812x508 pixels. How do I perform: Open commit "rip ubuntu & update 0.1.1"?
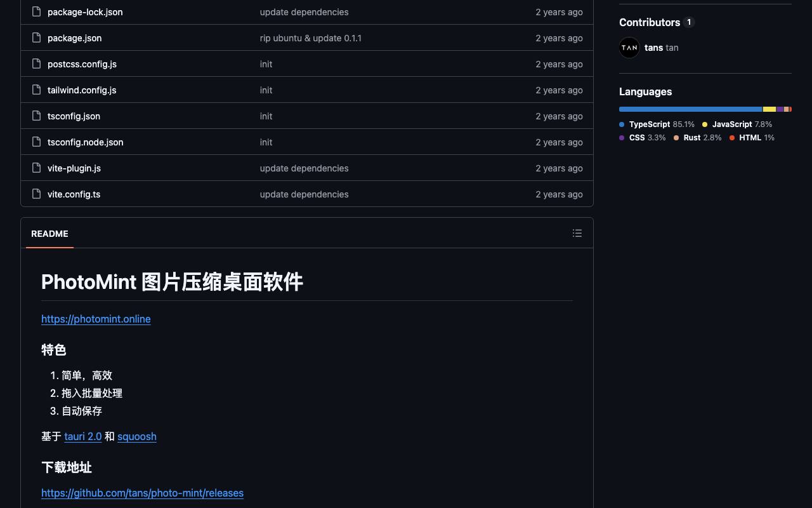pos(311,38)
